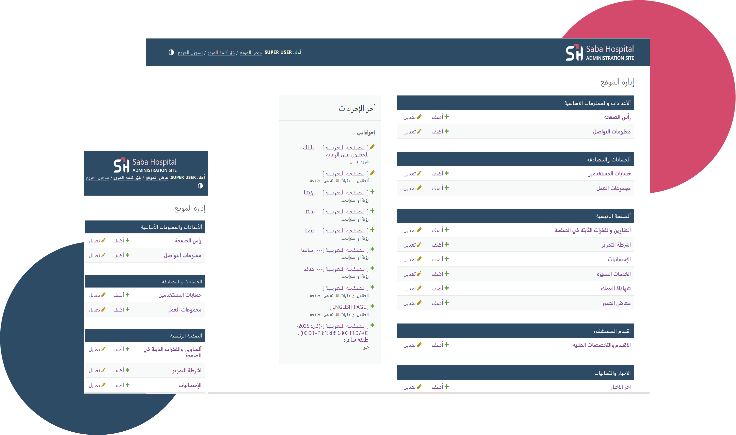Click the pencil edit icon in the first row of the large table

419,117
